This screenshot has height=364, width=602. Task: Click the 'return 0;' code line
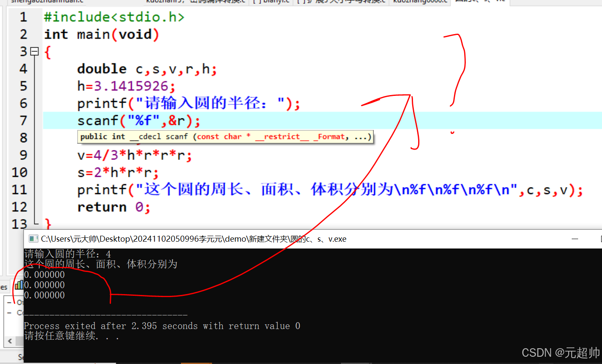[114, 207]
